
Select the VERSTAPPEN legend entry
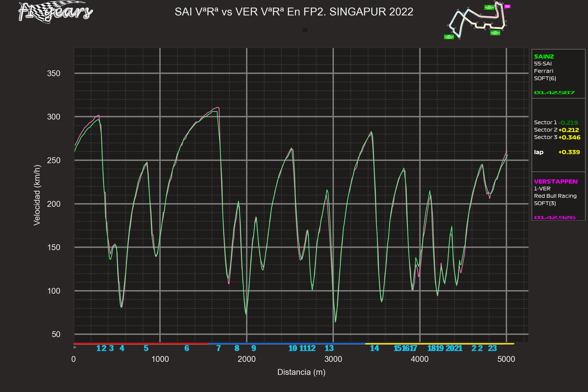pos(555,182)
